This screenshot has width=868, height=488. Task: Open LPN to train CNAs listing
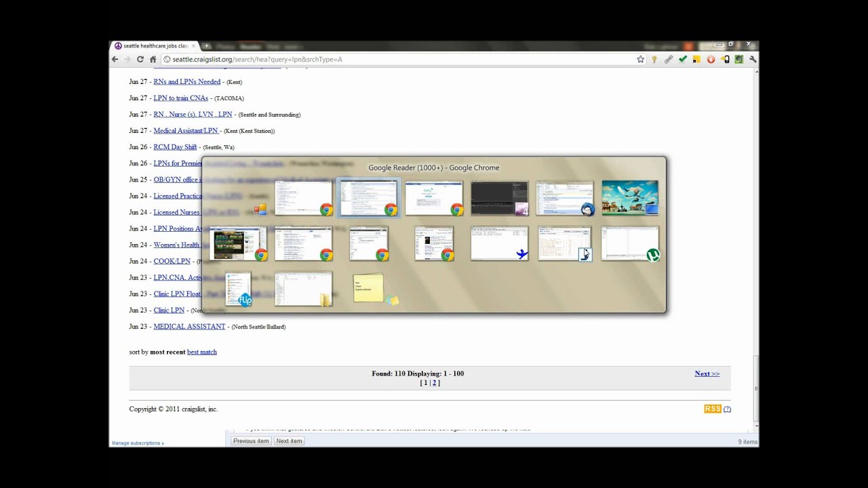[x=180, y=98]
